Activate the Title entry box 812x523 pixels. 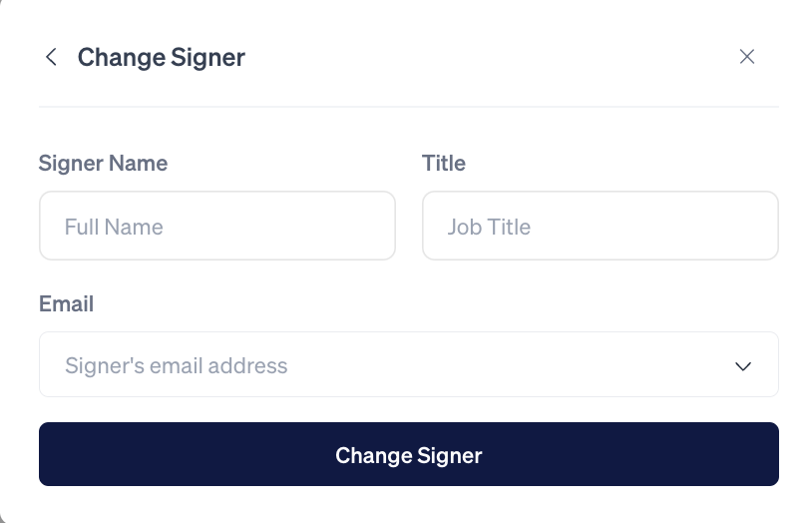pyautogui.click(x=601, y=226)
